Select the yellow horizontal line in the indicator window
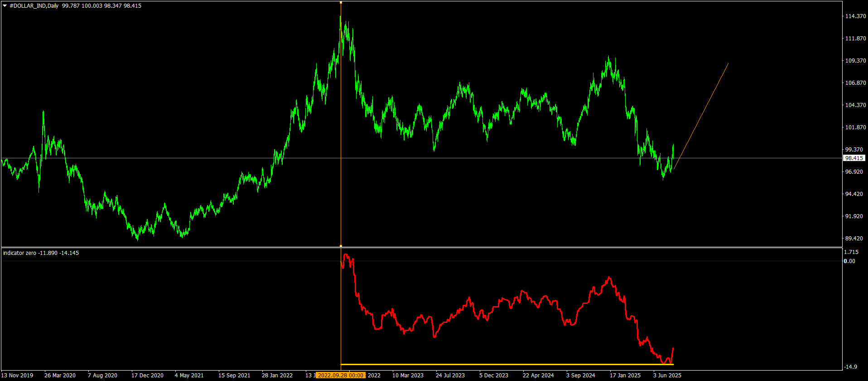Viewport: 868px width, 381px height. pos(498,364)
